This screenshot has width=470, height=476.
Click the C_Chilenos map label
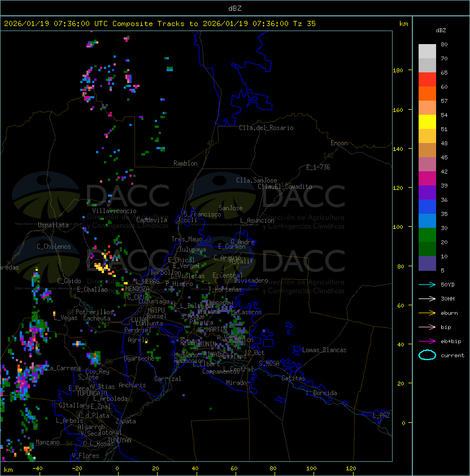coord(54,246)
